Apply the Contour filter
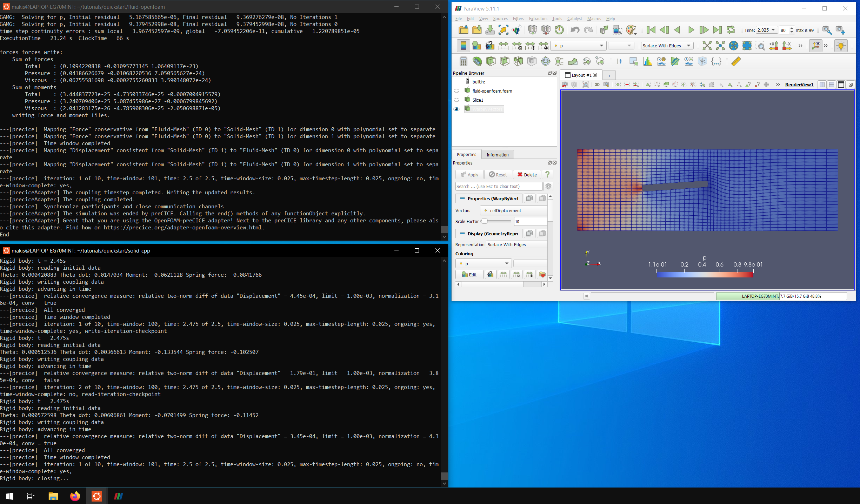 click(477, 61)
